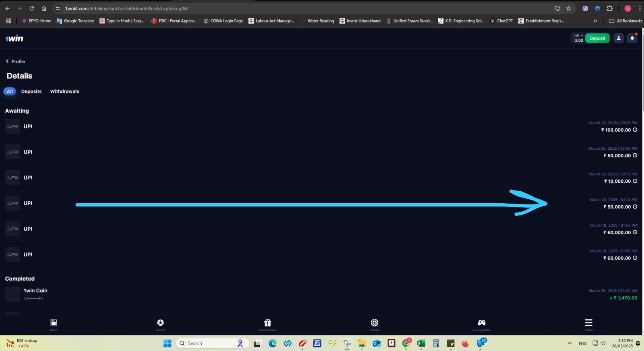The image size is (644, 351).
Task: Select the Deposits tab
Action: pos(31,91)
